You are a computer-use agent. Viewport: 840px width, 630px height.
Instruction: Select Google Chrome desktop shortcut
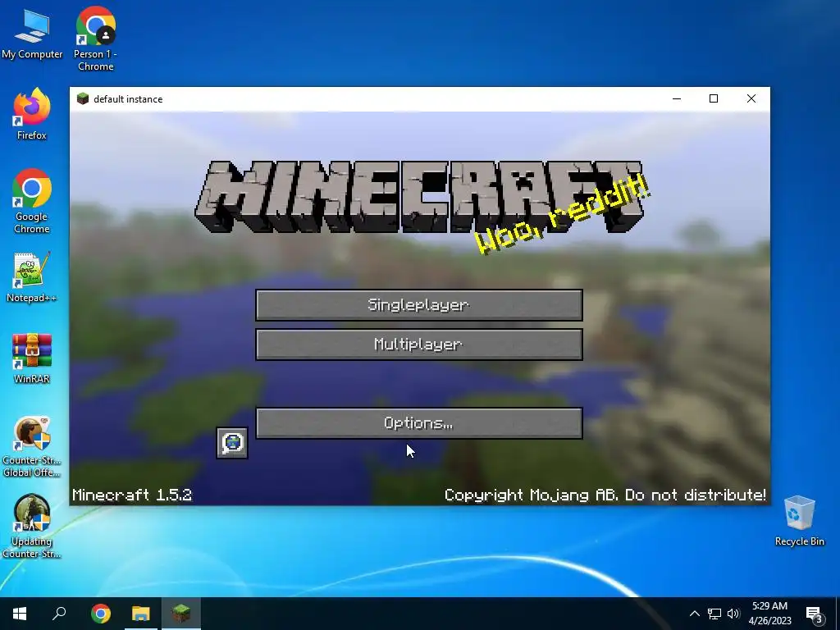pos(32,202)
